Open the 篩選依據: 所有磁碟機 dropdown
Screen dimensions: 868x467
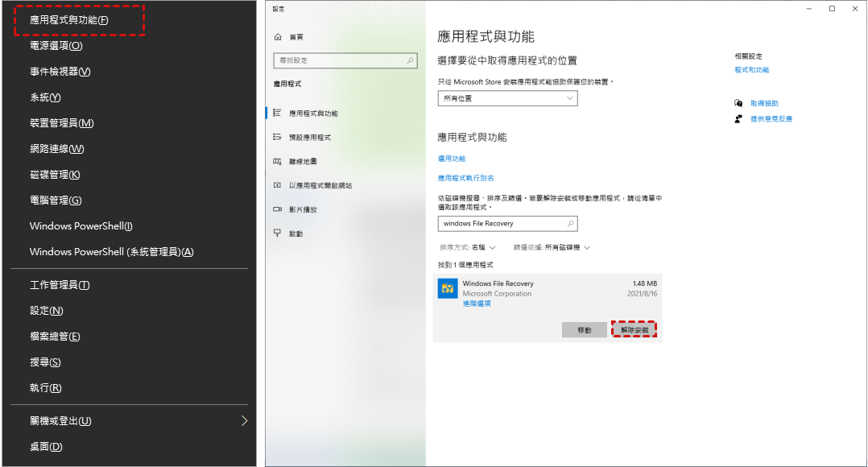click(x=552, y=247)
